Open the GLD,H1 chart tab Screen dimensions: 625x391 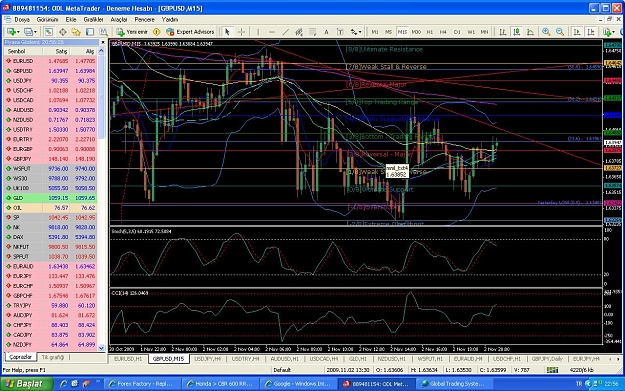358,359
